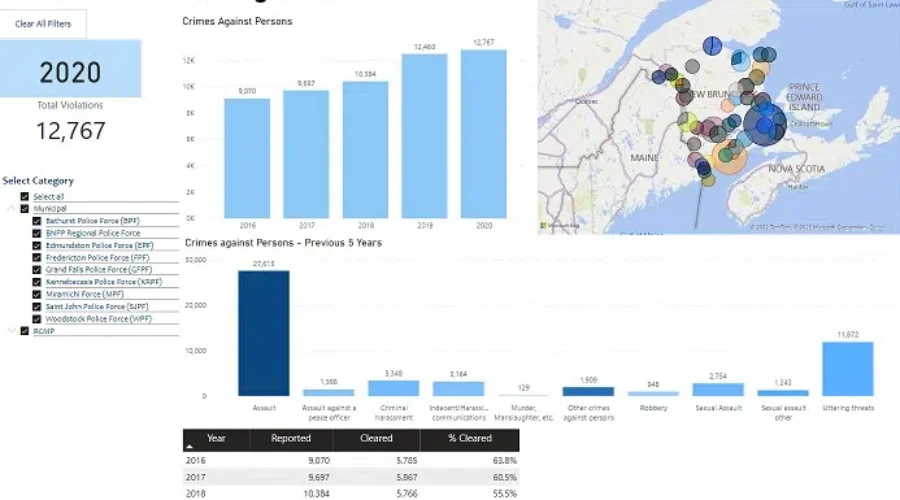Select the Criminal harassment bar
The height and width of the screenshot is (500, 900).
click(394, 388)
